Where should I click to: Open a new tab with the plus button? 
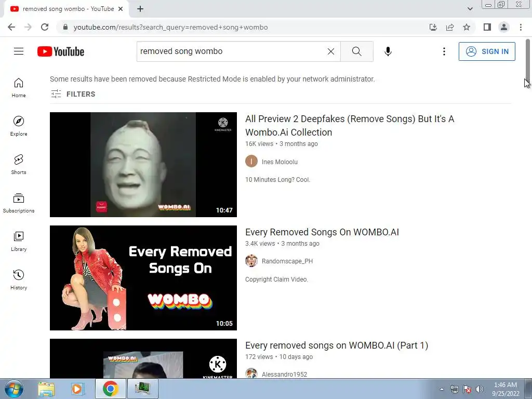tap(140, 9)
